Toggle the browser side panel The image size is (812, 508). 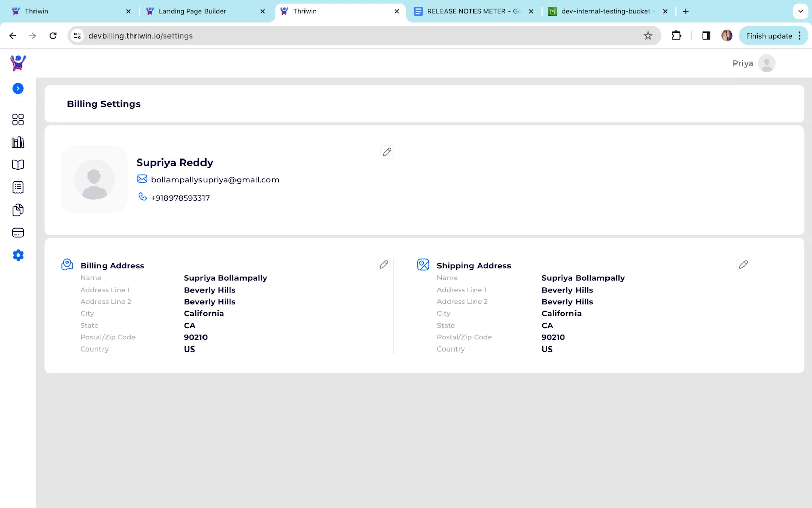pos(706,36)
